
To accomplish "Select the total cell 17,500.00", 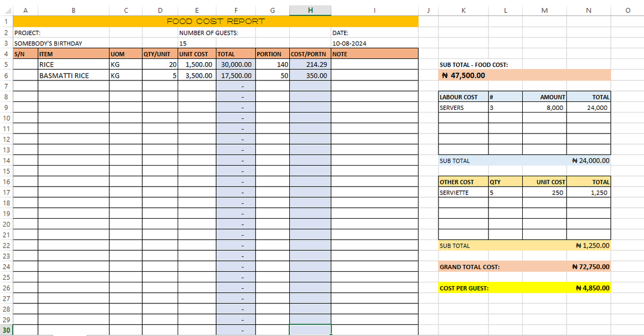I will click(x=236, y=75).
